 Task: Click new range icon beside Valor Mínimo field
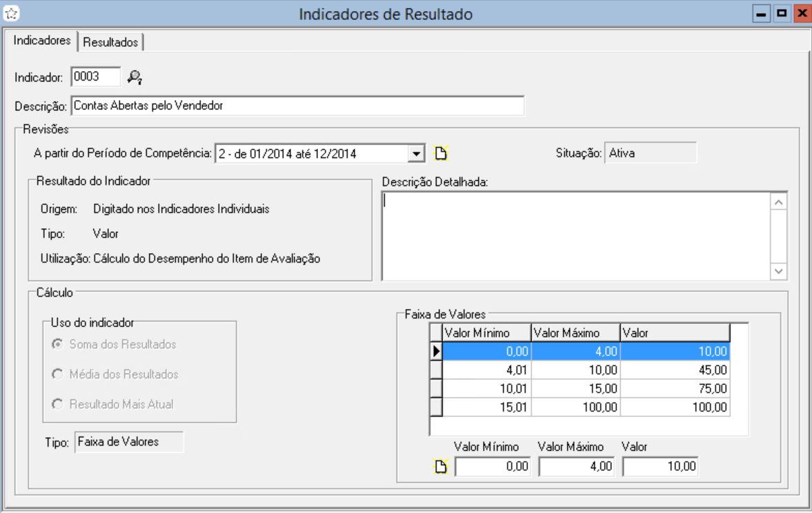tap(440, 467)
